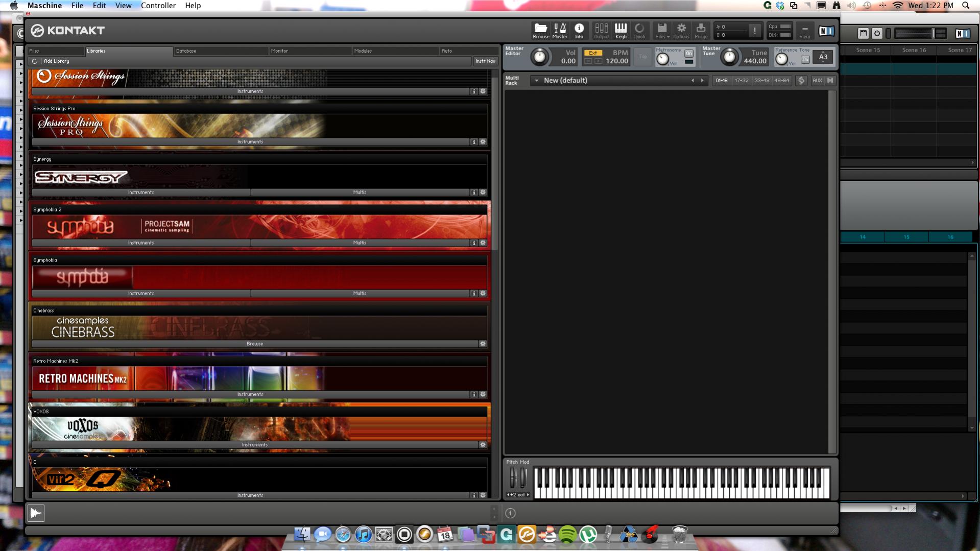This screenshot has height=551, width=980.
Task: Open Multis of Symphobia library
Action: [360, 294]
